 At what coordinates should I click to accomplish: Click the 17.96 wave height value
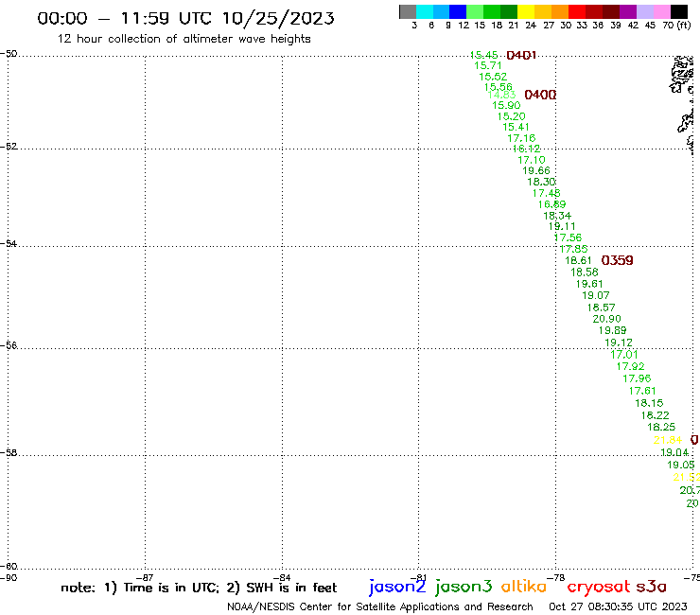(x=637, y=378)
